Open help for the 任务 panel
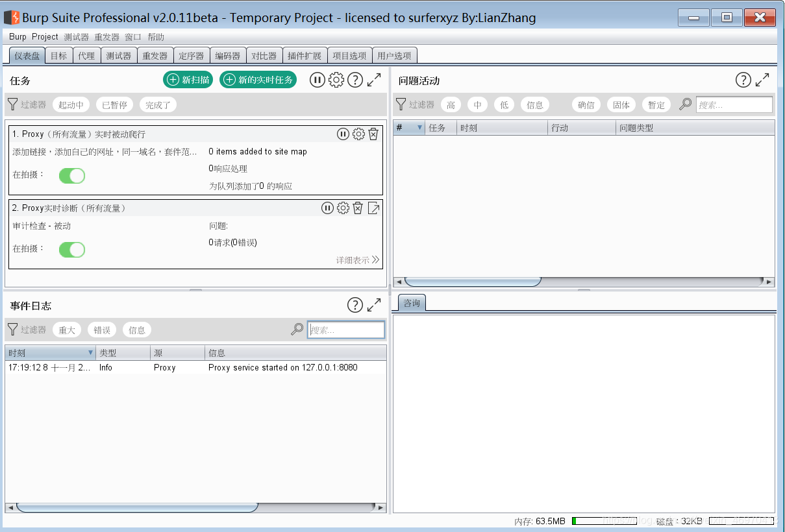The image size is (785, 532). click(x=355, y=80)
